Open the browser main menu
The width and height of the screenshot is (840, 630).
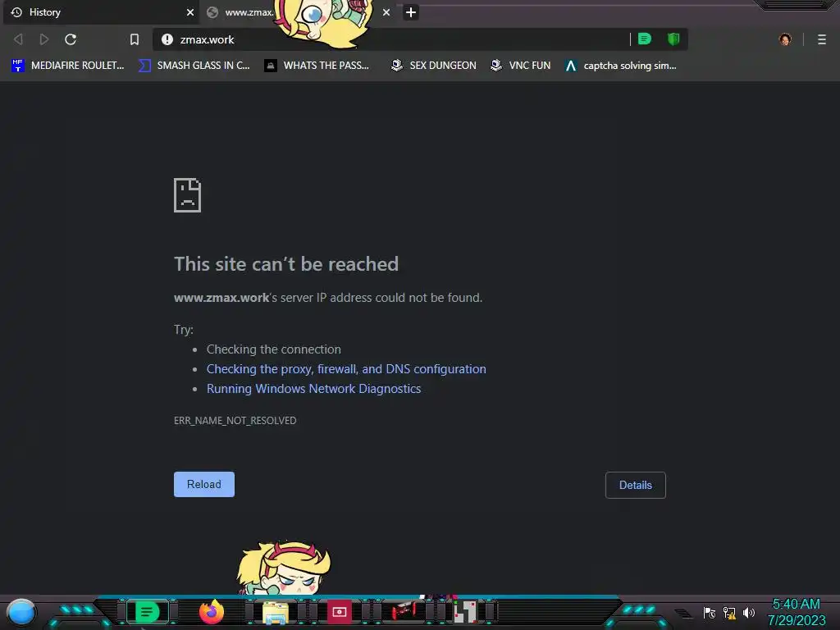point(822,39)
